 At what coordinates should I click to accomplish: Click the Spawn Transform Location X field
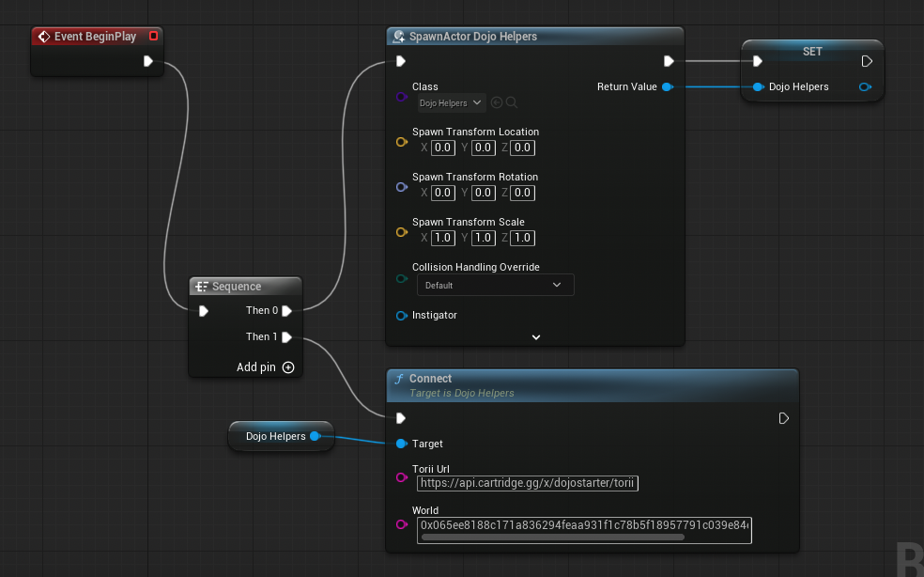[x=443, y=148]
